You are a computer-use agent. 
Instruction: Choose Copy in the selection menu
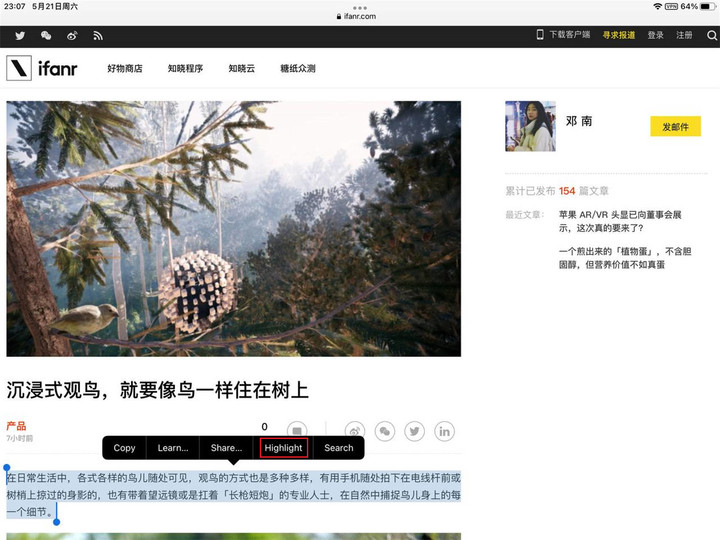124,448
